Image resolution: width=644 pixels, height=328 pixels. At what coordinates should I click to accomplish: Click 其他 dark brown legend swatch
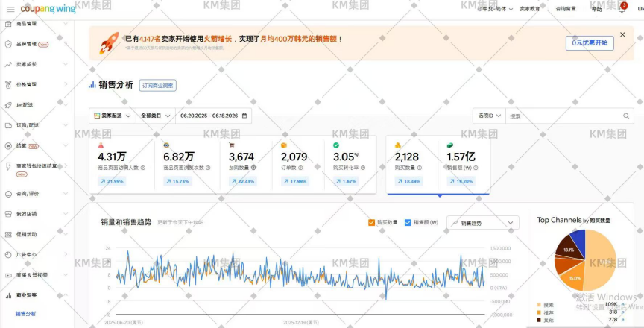pyautogui.click(x=538, y=320)
